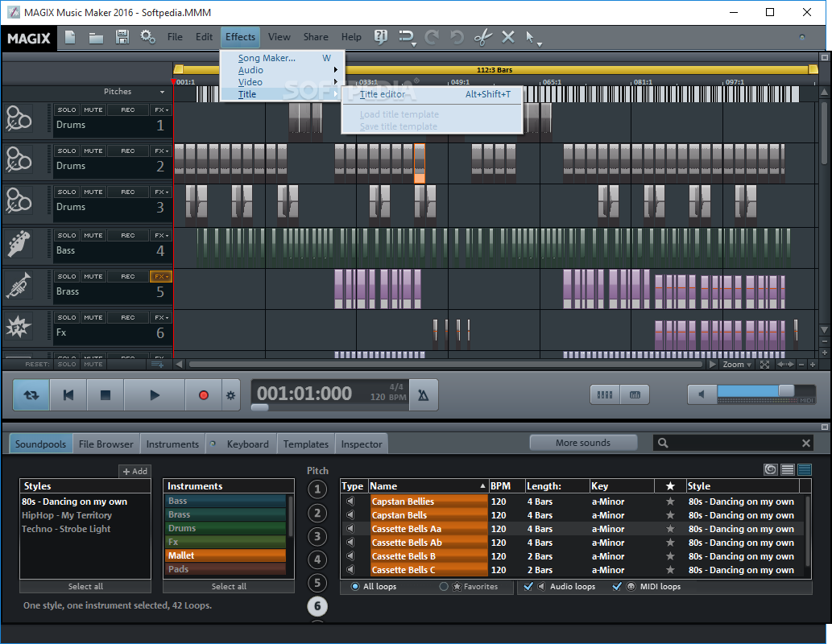
Task: Open FX dropdown on Fx track 6
Action: (161, 317)
